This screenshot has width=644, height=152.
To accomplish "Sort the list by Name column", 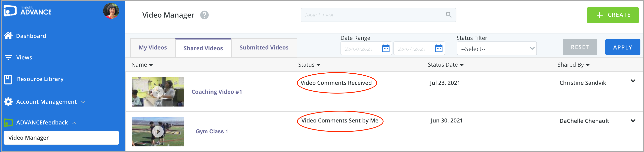I will 142,65.
